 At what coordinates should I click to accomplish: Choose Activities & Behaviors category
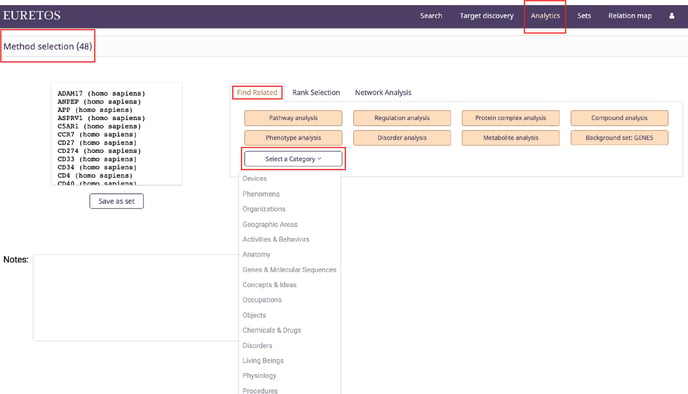point(276,239)
